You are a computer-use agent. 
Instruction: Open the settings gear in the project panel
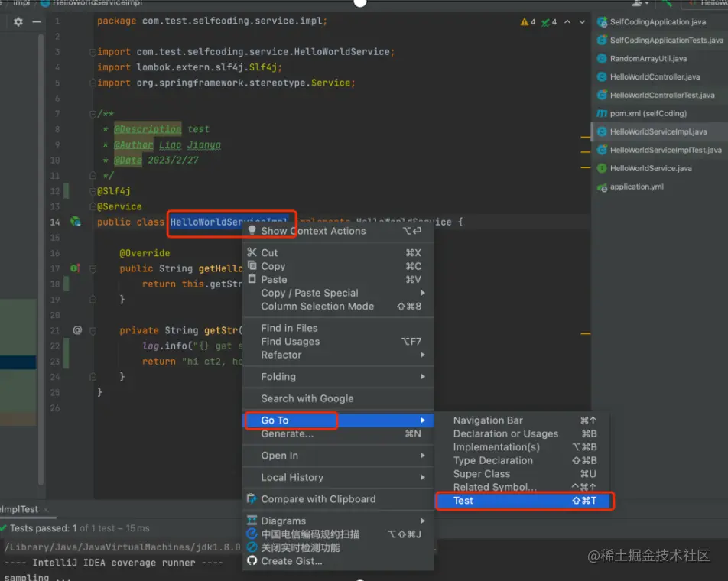coord(18,22)
